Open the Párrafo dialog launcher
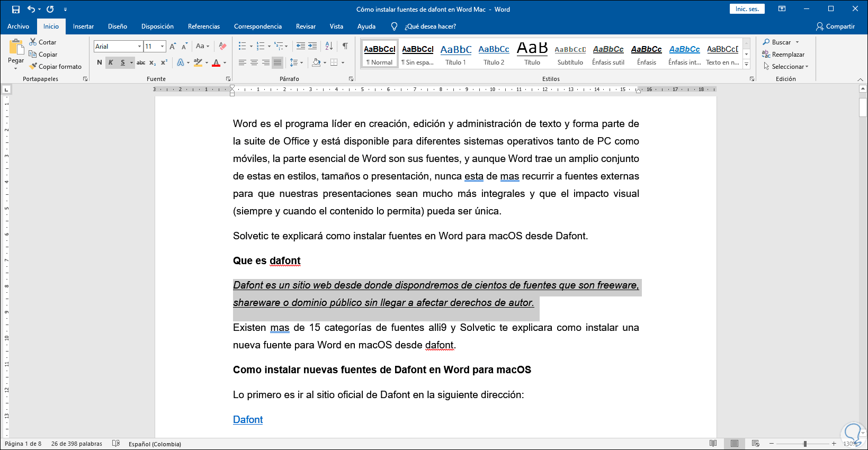Image resolution: width=868 pixels, height=450 pixels. 351,79
